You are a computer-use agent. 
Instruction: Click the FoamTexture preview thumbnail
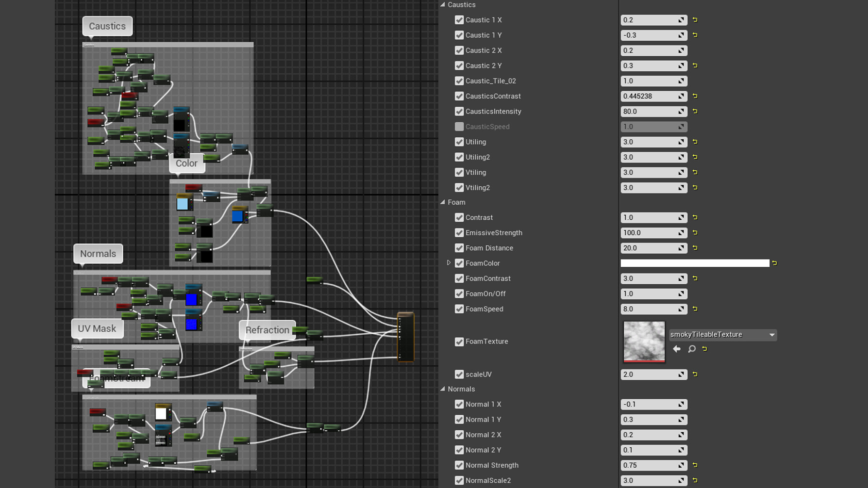point(644,342)
